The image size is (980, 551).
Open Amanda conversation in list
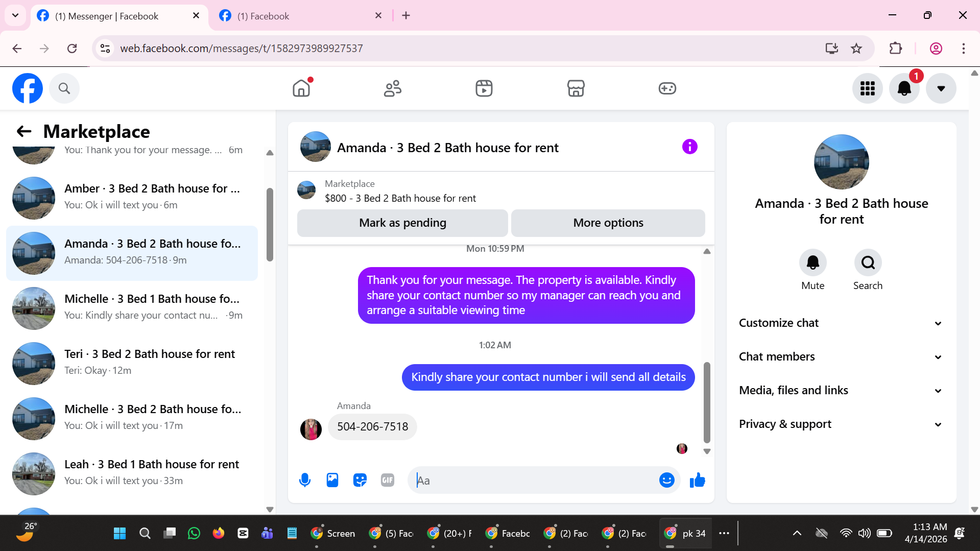[132, 253]
